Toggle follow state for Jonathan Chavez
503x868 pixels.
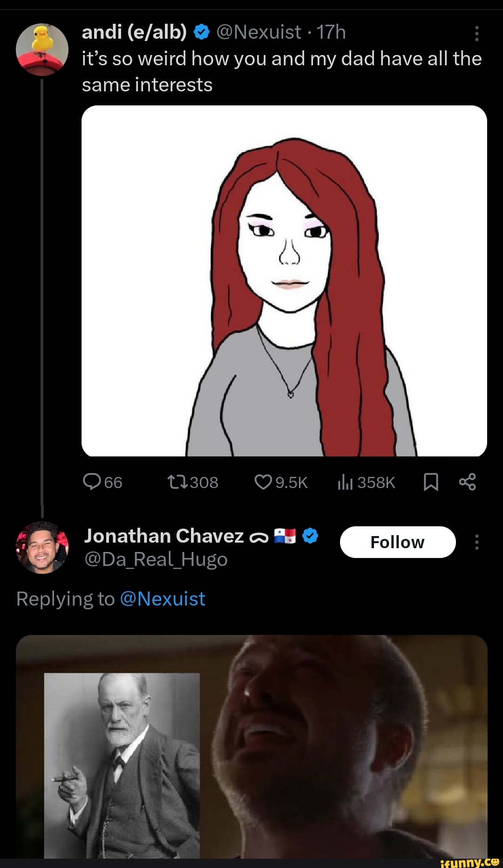click(x=398, y=542)
